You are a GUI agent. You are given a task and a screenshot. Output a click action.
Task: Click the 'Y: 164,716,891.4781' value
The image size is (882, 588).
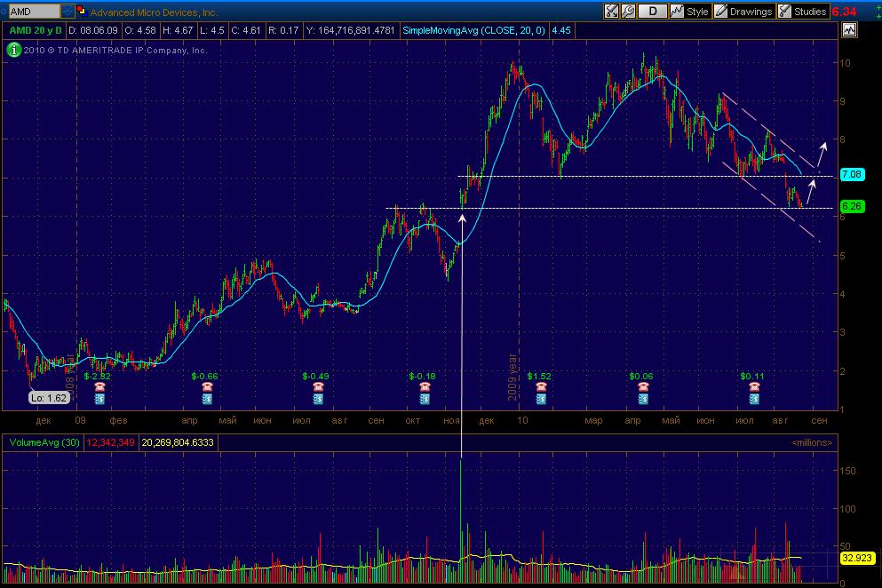coord(351,30)
